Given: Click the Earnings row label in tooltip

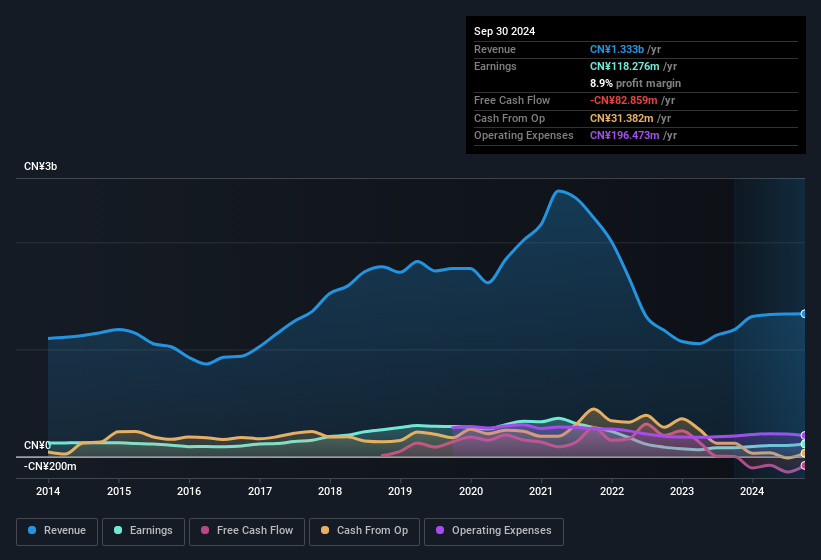Looking at the screenshot, I should tap(495, 66).
